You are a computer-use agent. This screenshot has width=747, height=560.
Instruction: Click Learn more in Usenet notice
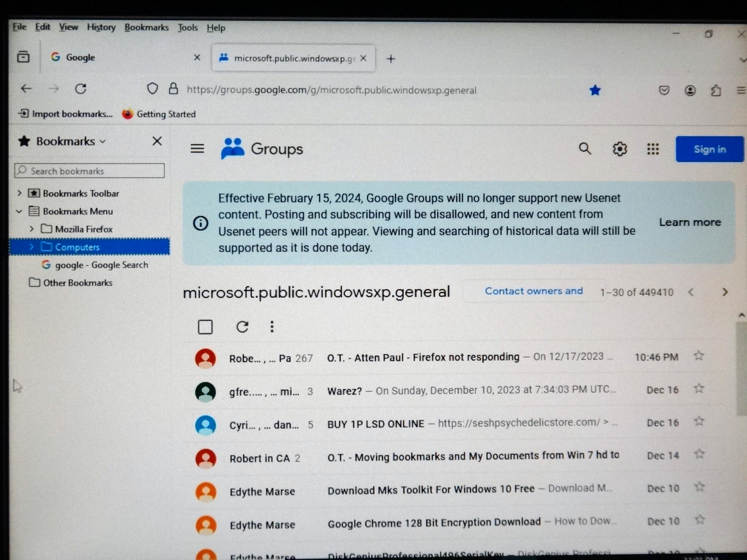pos(690,222)
